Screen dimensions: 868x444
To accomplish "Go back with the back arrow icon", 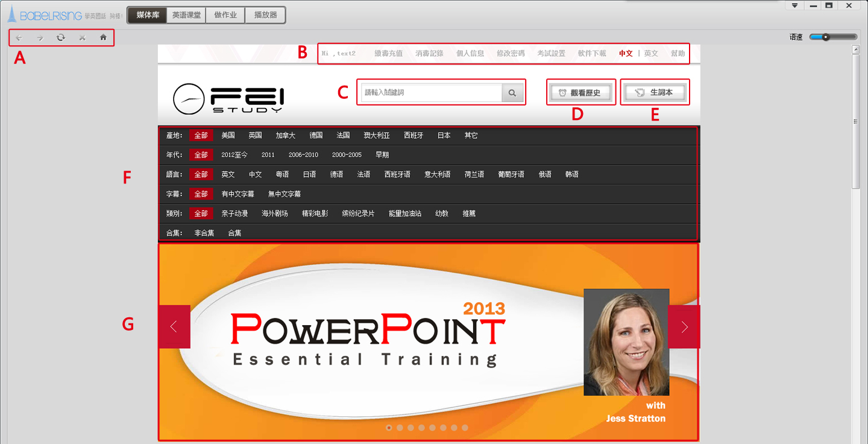I will pyautogui.click(x=19, y=37).
